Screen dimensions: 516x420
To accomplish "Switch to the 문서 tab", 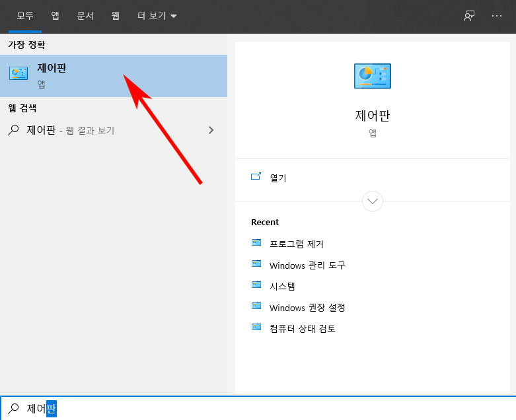I will tap(85, 15).
